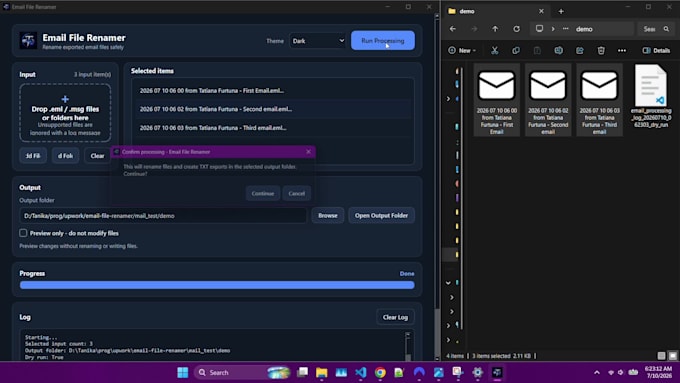This screenshot has height=383, width=680.
Task: Select First Email.eml in Selected items
Action: point(273,91)
